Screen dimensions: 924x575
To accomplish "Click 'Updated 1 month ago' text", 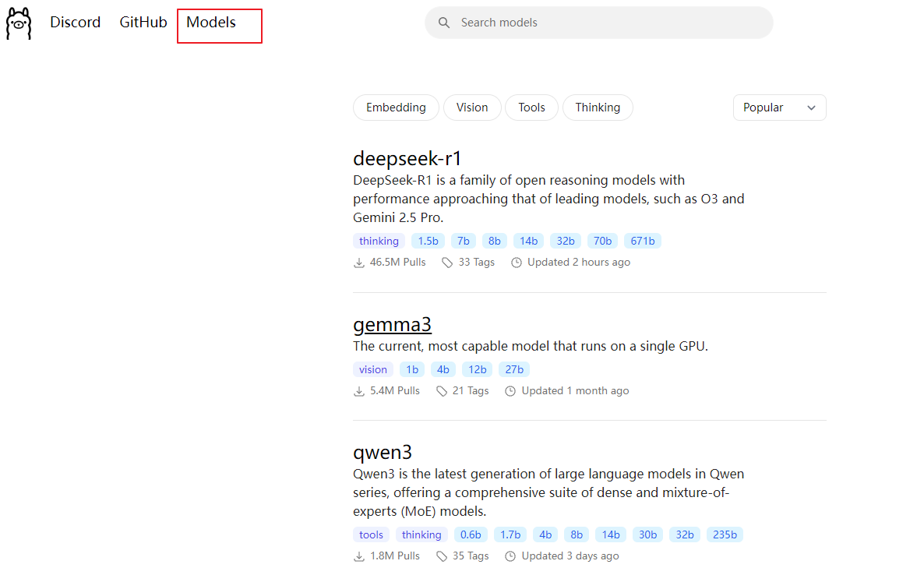I will [575, 390].
